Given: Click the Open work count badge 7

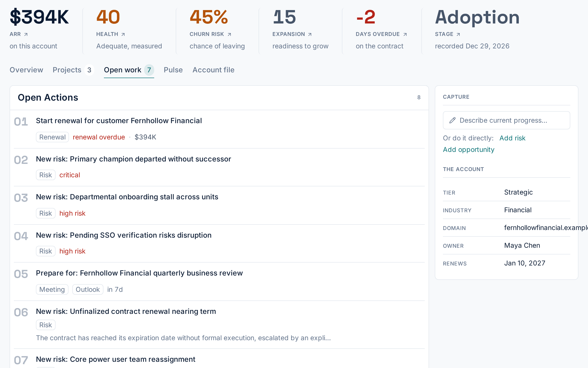Looking at the screenshot, I should click(x=149, y=70).
